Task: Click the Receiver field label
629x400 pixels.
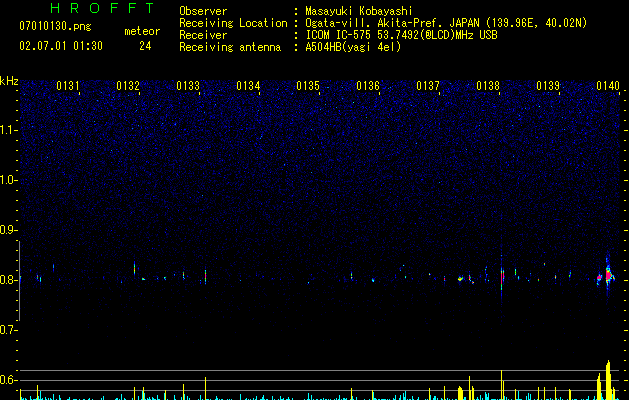Action: [203, 35]
